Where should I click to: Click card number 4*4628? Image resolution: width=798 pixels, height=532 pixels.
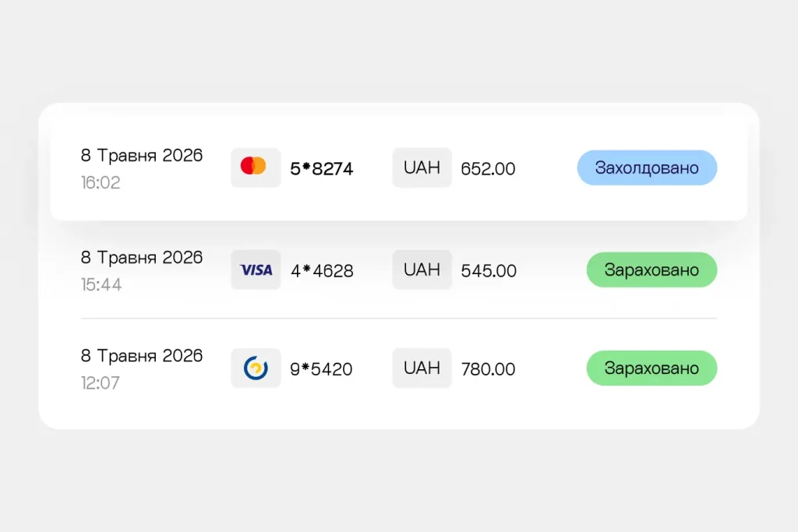322,270
